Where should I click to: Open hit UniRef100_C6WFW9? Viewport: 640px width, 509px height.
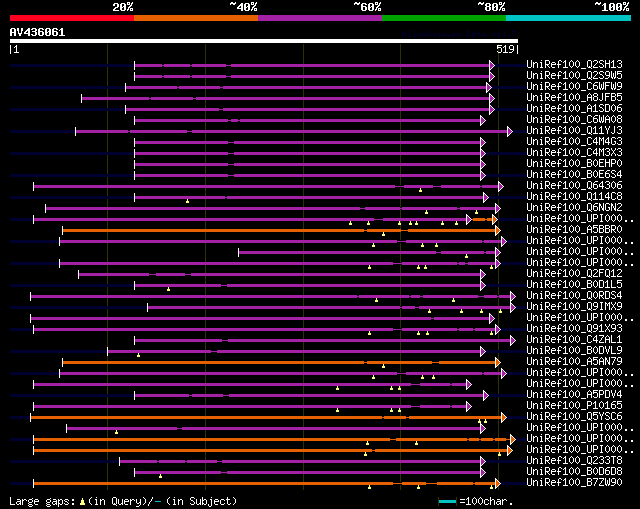pyautogui.click(x=574, y=86)
